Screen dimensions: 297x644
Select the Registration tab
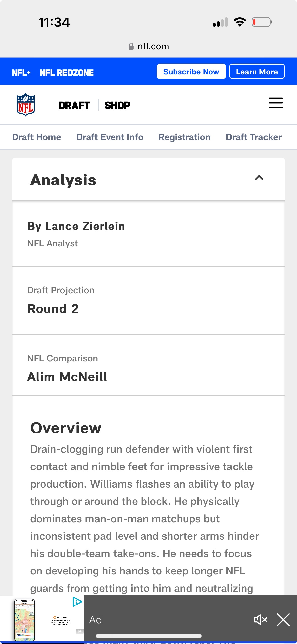point(184,137)
